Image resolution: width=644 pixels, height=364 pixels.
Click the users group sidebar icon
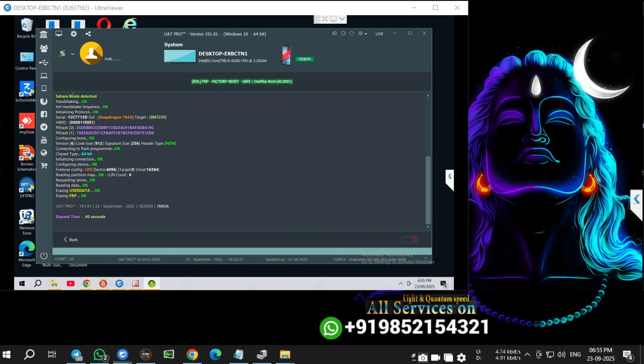point(44,48)
